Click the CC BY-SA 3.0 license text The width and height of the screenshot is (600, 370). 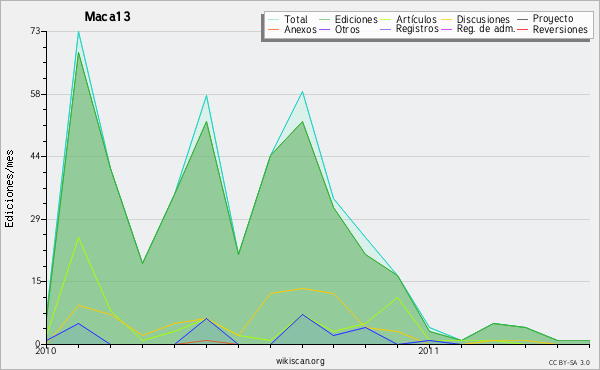point(569,363)
